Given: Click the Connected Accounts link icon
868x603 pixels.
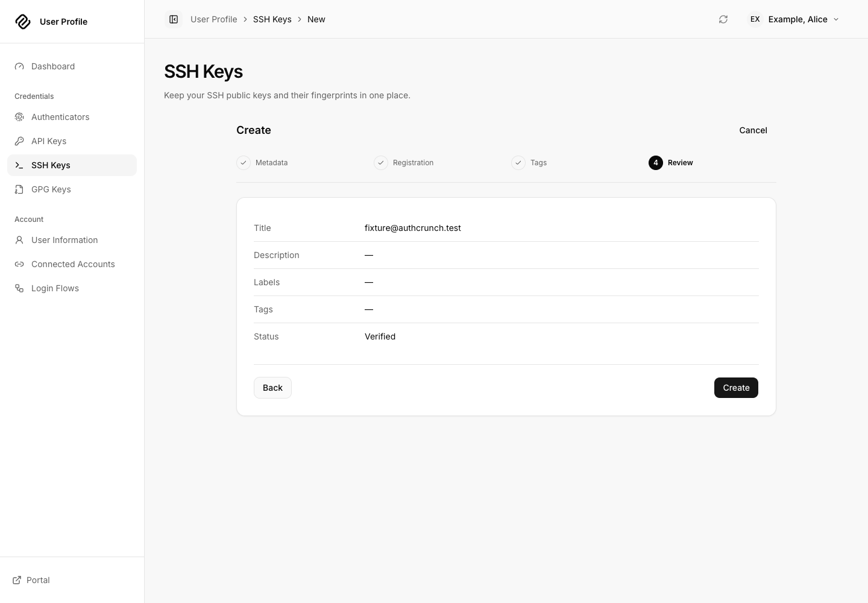Looking at the screenshot, I should (19, 264).
